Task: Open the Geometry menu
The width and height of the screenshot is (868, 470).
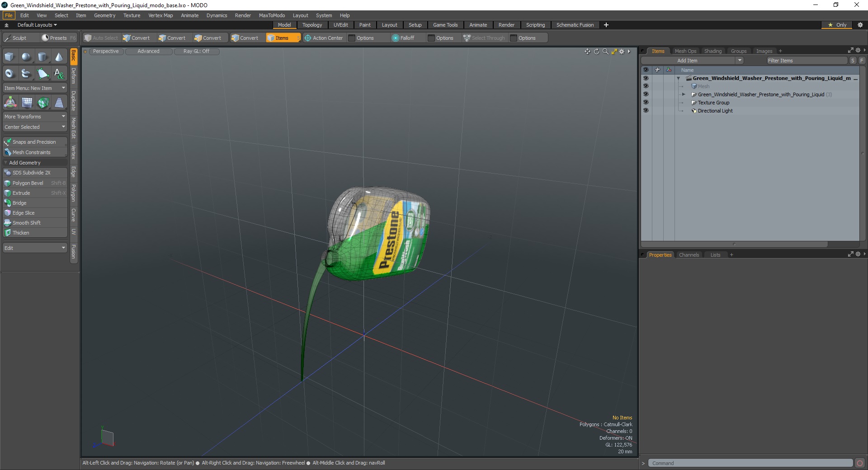Action: [x=104, y=15]
